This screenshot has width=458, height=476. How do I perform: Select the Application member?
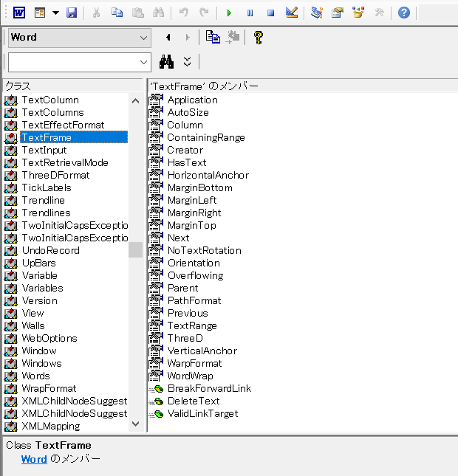[193, 100]
